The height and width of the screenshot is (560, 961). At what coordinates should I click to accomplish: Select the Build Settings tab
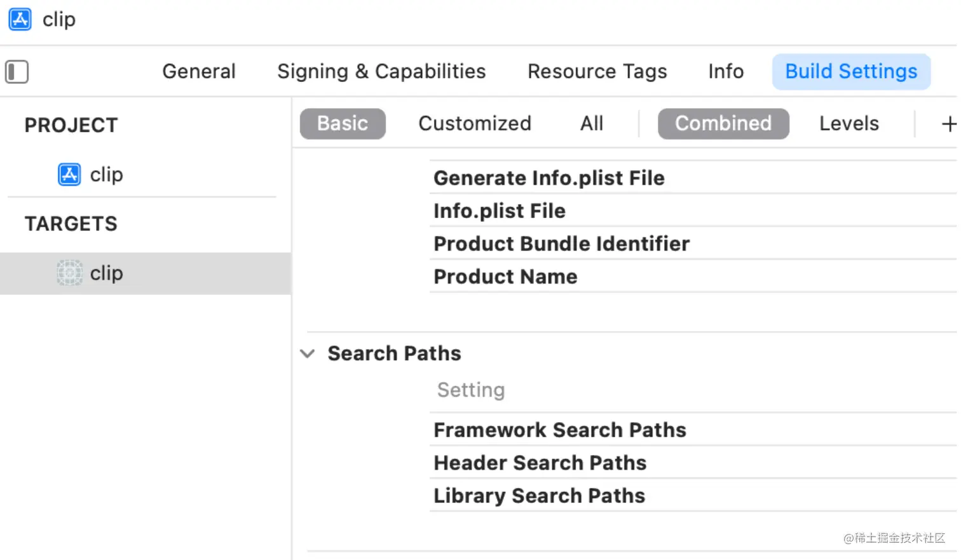tap(851, 71)
